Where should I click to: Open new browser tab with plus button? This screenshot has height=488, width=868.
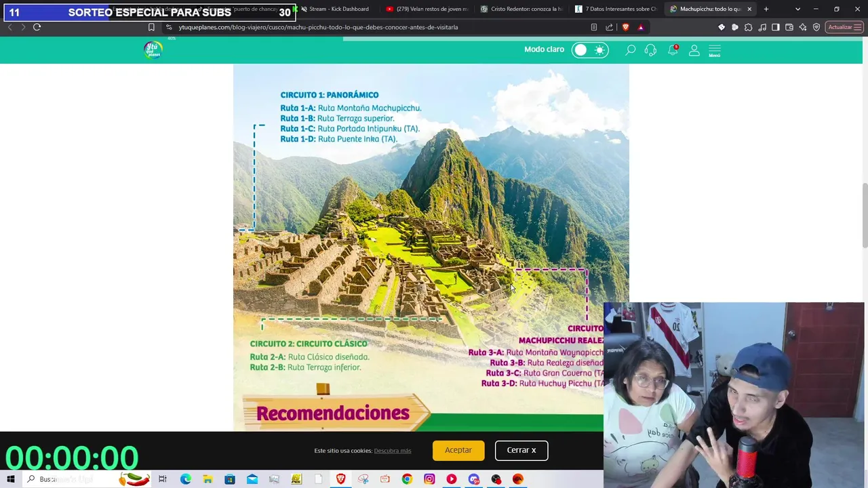point(766,9)
